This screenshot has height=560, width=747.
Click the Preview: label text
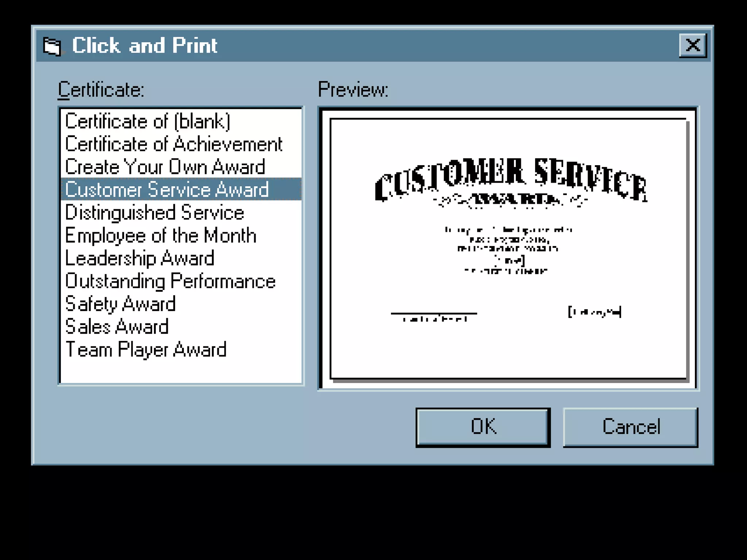(x=353, y=90)
